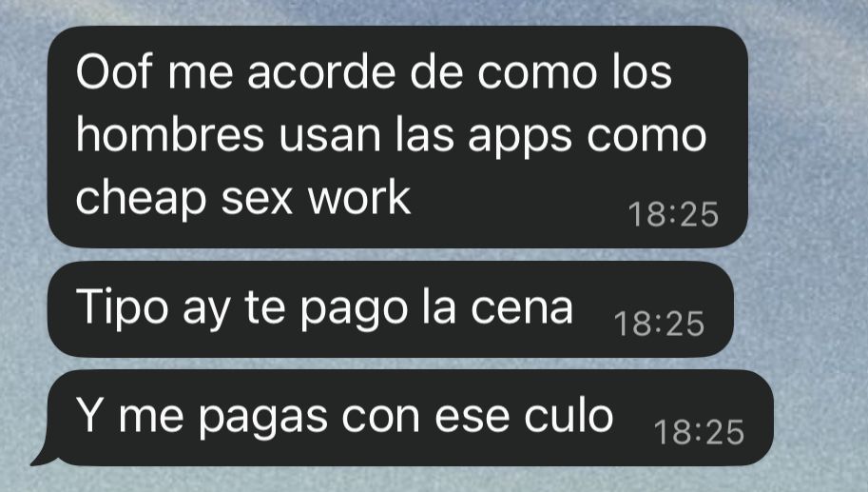Click the word 'usan' in first message

coord(330,136)
